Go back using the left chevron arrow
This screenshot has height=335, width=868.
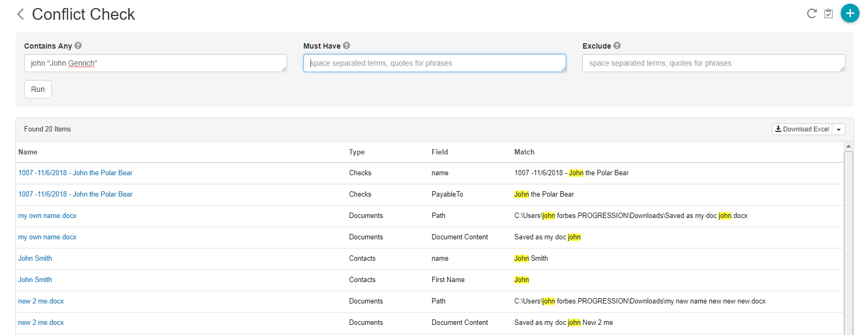tap(21, 14)
